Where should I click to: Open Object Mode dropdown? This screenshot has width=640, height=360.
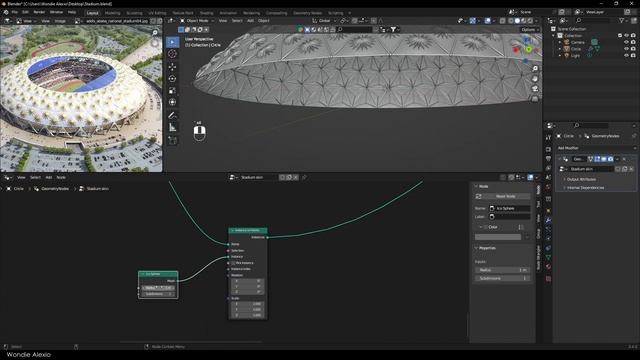tap(197, 20)
